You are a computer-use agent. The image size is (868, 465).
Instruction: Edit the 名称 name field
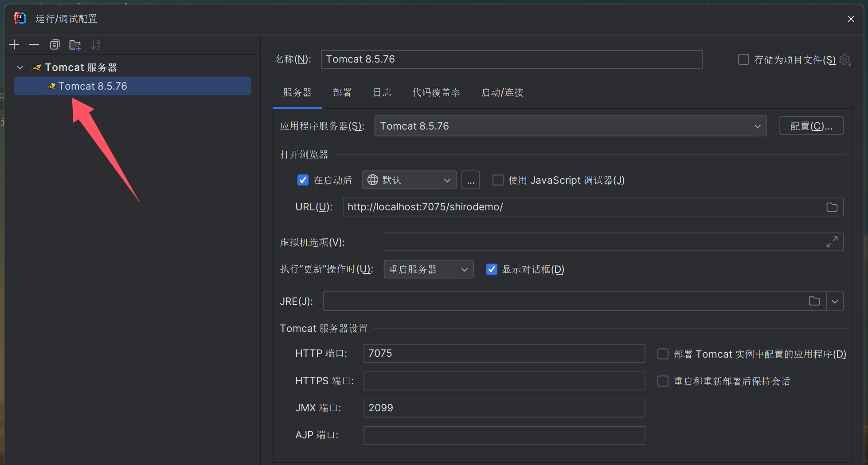511,59
